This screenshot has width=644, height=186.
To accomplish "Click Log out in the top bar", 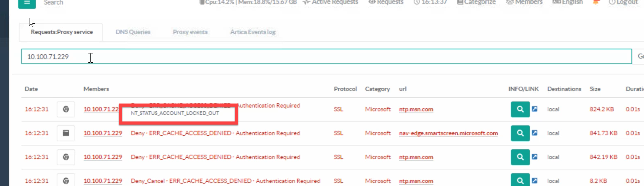I will pyautogui.click(x=623, y=3).
